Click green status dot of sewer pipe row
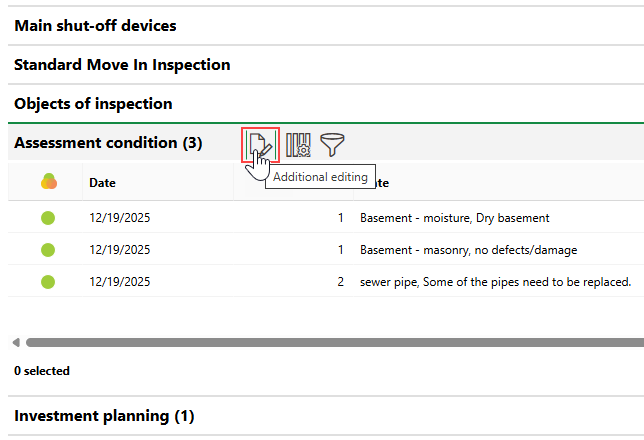The image size is (644, 440). tap(48, 282)
